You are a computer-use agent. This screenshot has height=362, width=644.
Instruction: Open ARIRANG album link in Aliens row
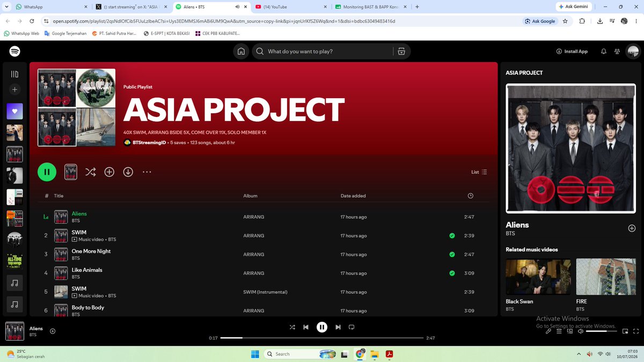[x=253, y=217]
